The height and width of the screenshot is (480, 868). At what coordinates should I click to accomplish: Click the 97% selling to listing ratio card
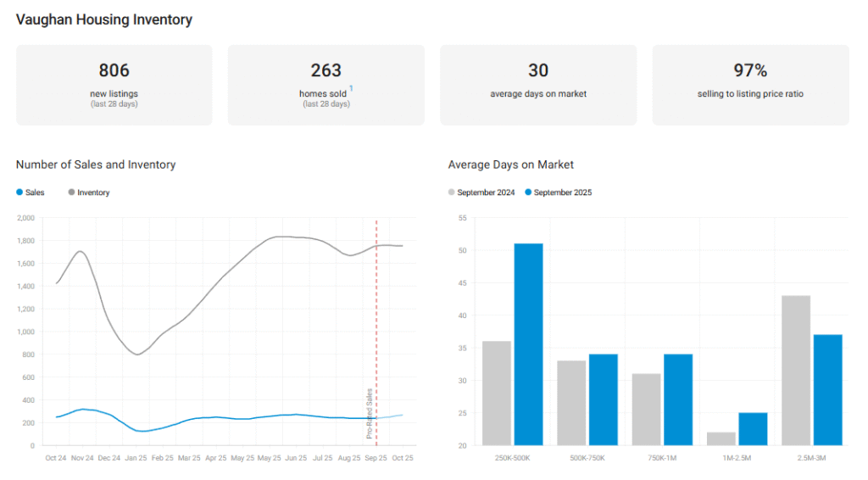point(750,85)
